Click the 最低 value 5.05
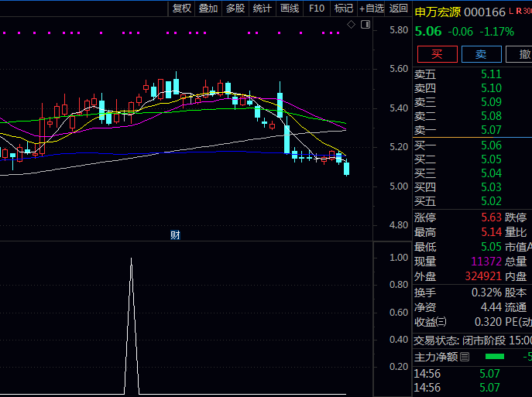This screenshot has width=532, height=397. click(491, 247)
